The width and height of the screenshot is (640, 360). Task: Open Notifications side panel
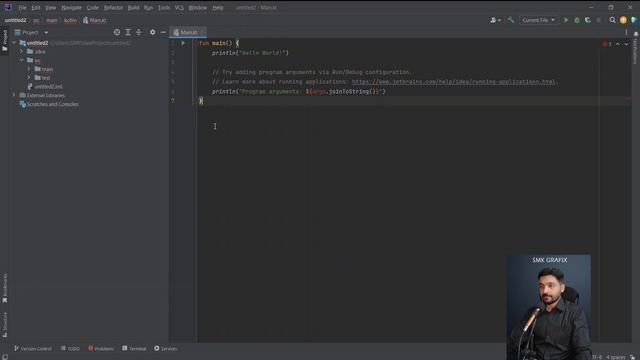[636, 48]
